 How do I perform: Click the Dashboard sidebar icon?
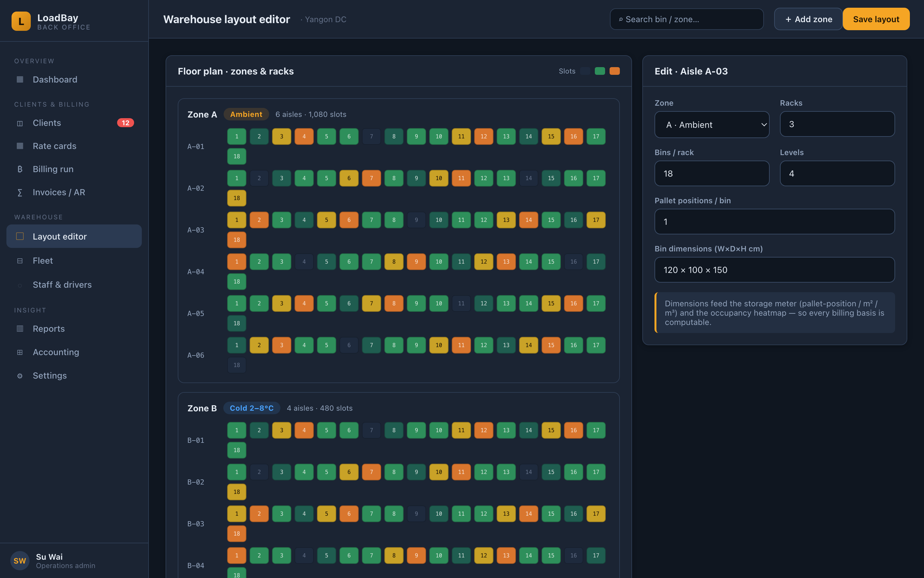pyautogui.click(x=20, y=80)
